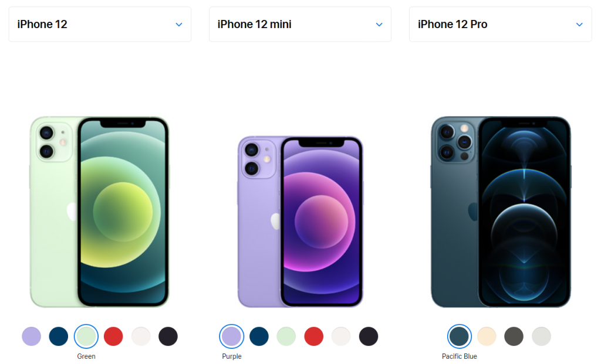Select green swatch under iPhone 12

(86, 336)
